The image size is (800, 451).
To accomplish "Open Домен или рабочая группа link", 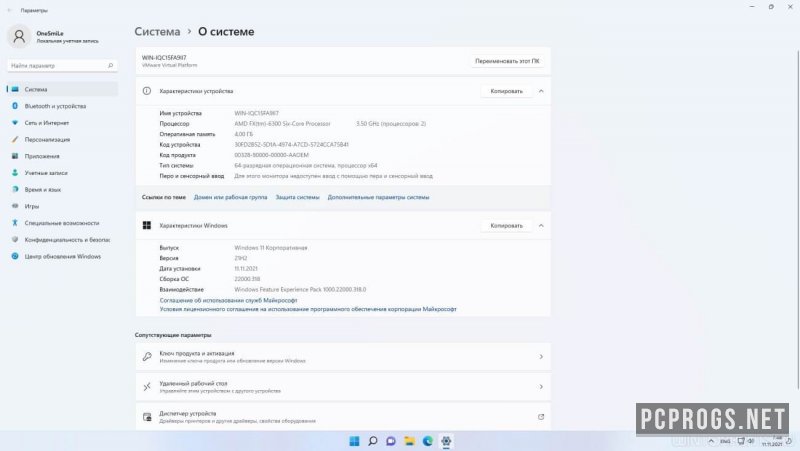I will (230, 197).
